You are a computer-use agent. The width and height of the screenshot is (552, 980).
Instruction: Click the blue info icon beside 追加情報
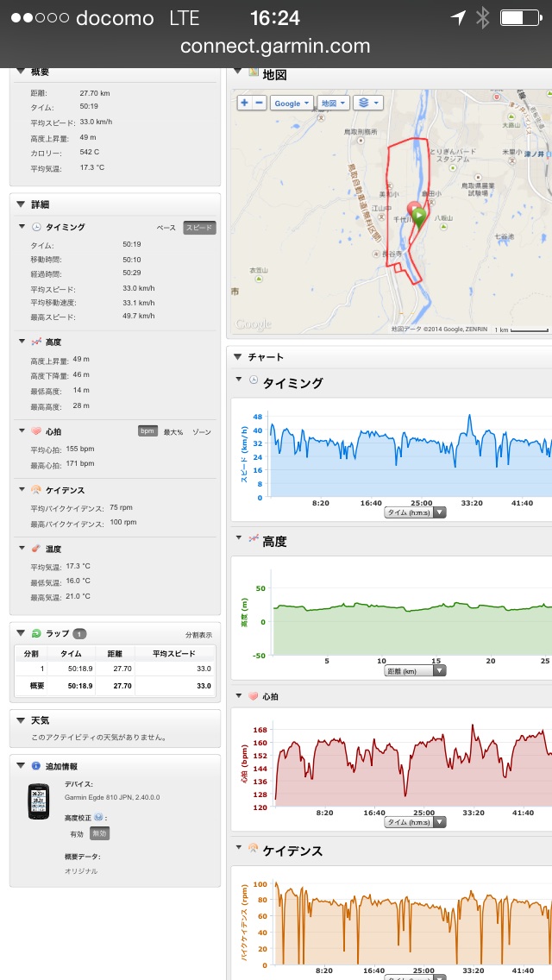(x=35, y=766)
